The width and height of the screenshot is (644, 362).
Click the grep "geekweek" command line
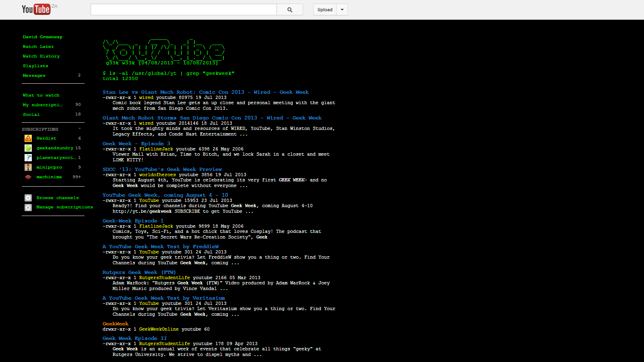(x=169, y=73)
